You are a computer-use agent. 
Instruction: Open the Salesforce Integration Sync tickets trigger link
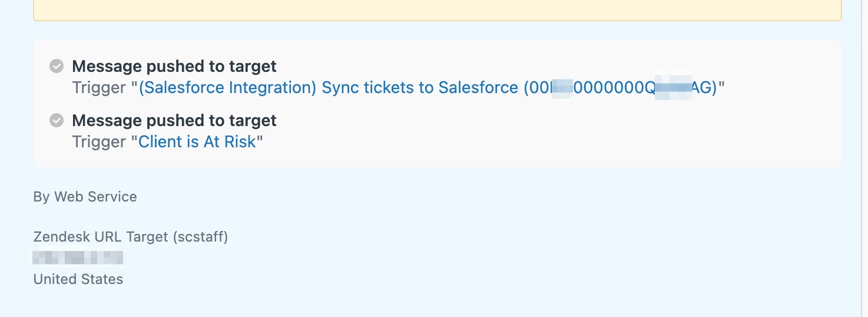330,88
